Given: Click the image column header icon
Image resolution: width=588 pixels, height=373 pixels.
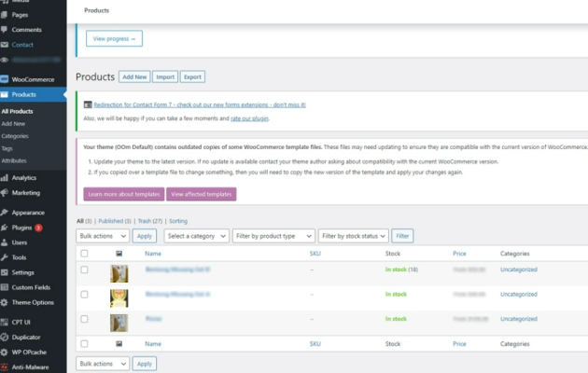Looking at the screenshot, I should [119, 254].
